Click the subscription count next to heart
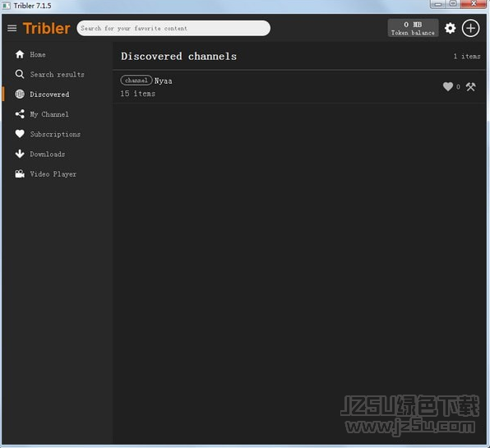This screenshot has height=448, width=490. pos(458,87)
